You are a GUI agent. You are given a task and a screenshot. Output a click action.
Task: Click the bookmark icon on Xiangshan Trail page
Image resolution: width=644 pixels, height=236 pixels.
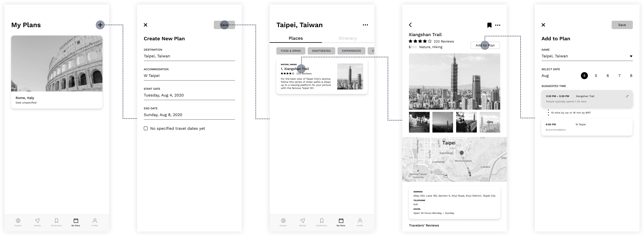(x=489, y=25)
